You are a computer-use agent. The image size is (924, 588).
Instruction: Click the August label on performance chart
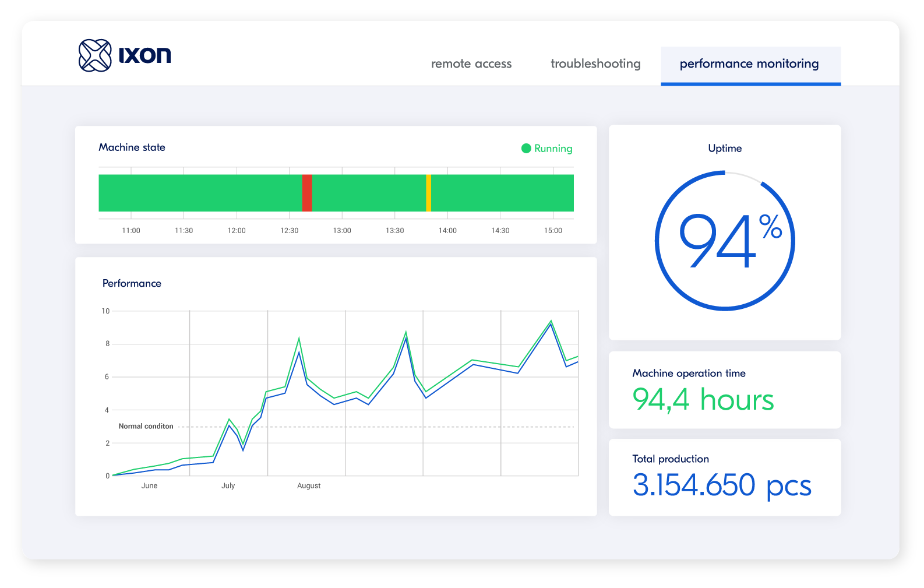(x=309, y=485)
